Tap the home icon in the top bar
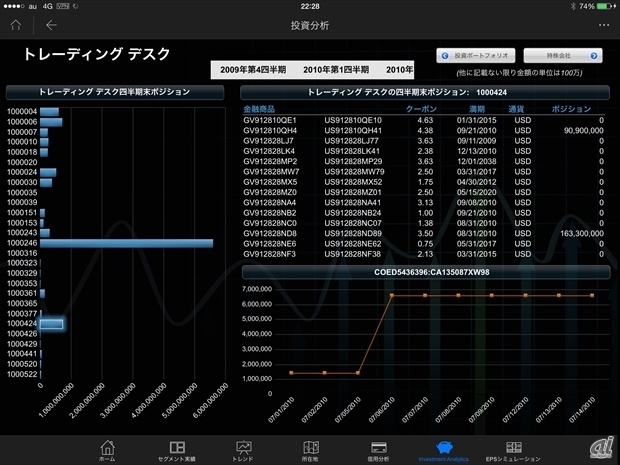The width and height of the screenshot is (620, 465). point(16,25)
